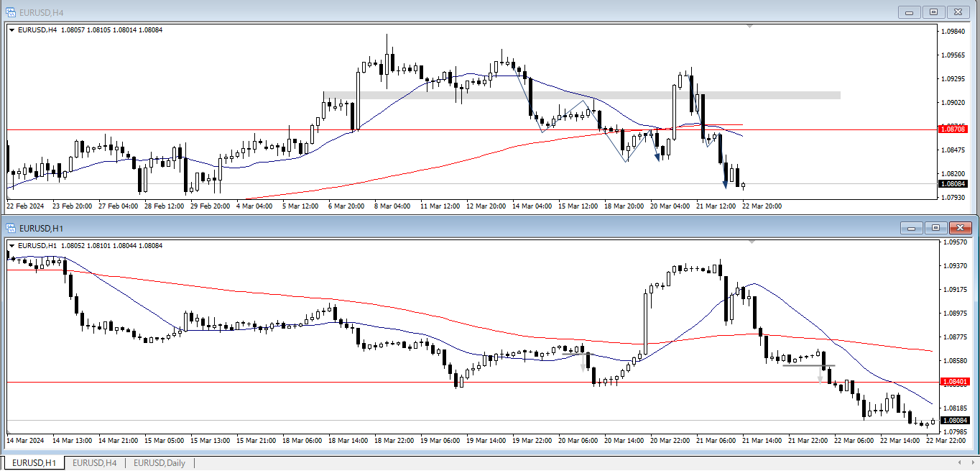Click the red 1.08401 price label
This screenshot has width=980, height=471.
pos(955,382)
